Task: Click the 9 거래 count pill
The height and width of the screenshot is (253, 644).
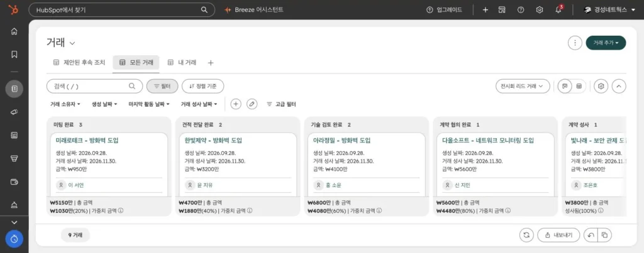Action: [75, 235]
